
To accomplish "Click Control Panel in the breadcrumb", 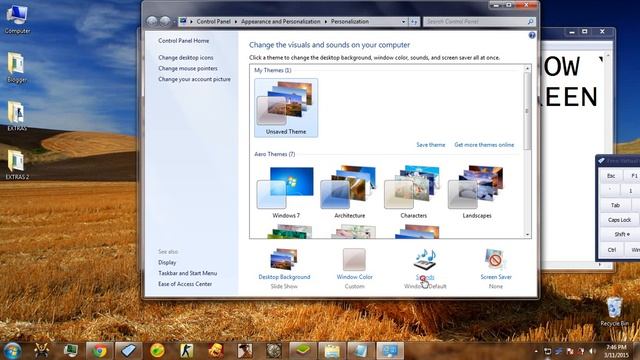I will (213, 22).
